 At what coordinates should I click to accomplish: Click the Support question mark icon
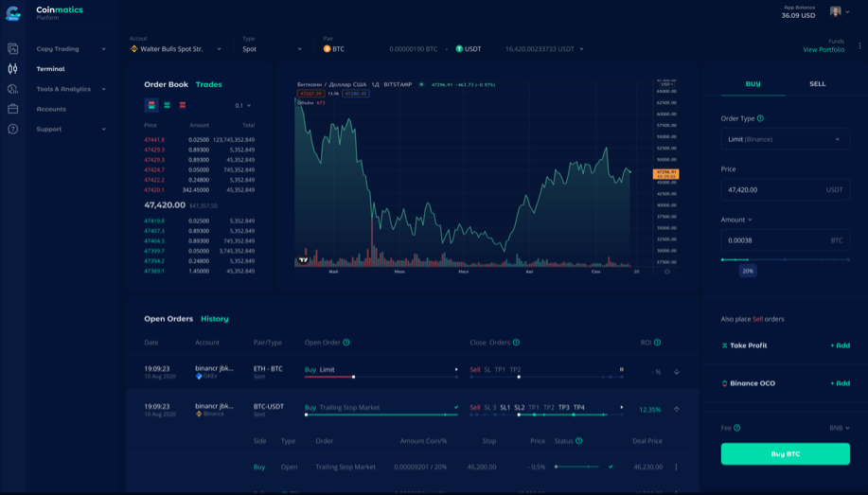pyautogui.click(x=13, y=129)
